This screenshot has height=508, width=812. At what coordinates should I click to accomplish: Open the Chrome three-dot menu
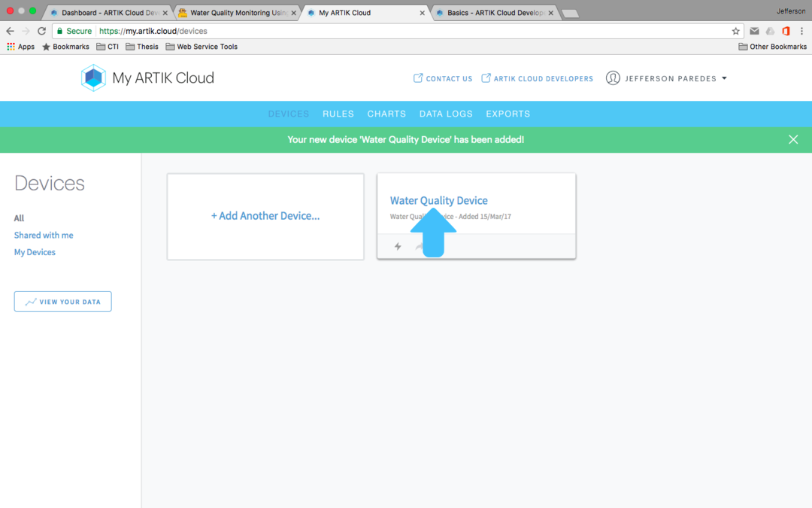[x=801, y=31]
